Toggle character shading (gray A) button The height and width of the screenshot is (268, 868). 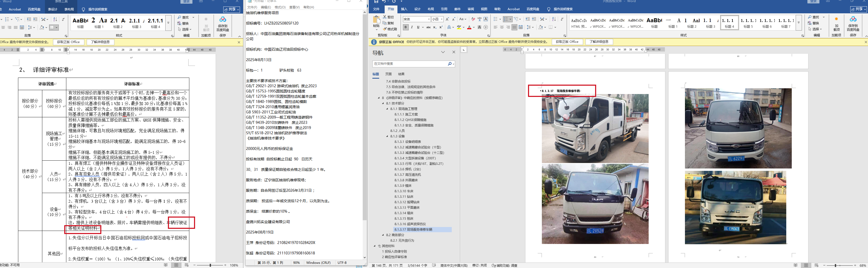[x=479, y=27]
